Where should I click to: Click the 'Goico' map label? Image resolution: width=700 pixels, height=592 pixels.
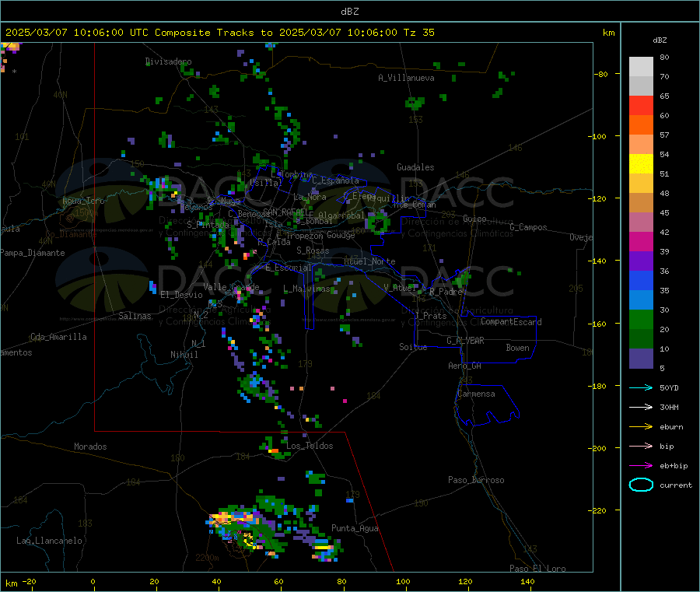pyautogui.click(x=474, y=219)
